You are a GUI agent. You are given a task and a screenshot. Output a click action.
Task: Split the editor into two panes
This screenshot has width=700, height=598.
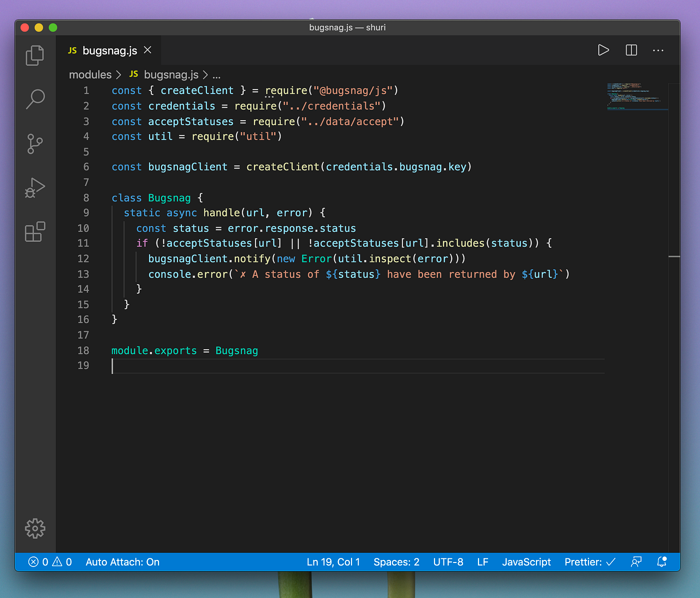[630, 50]
